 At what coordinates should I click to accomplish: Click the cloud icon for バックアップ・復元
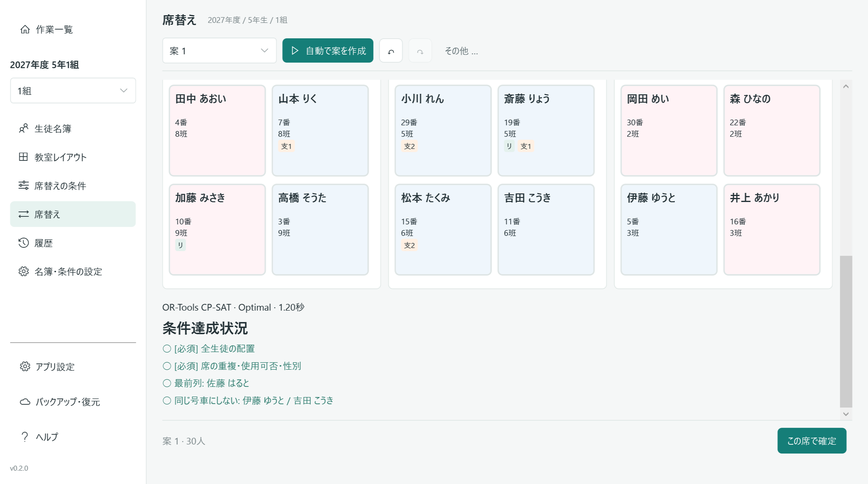point(25,402)
